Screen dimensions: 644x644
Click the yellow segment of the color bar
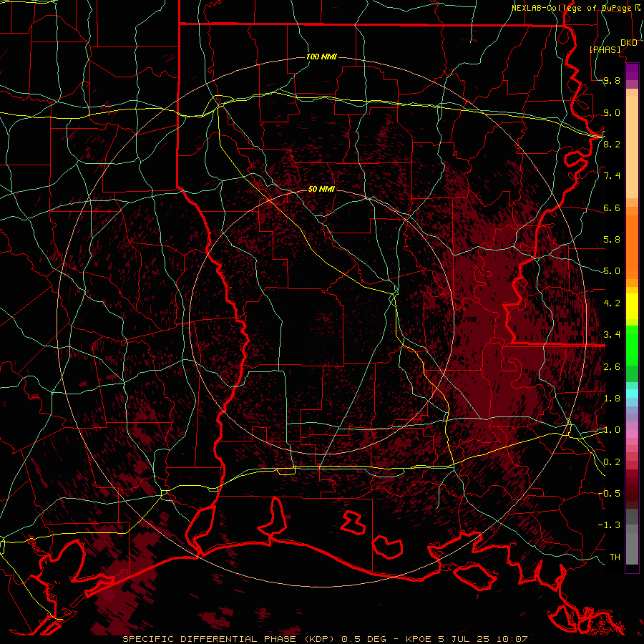click(x=632, y=306)
